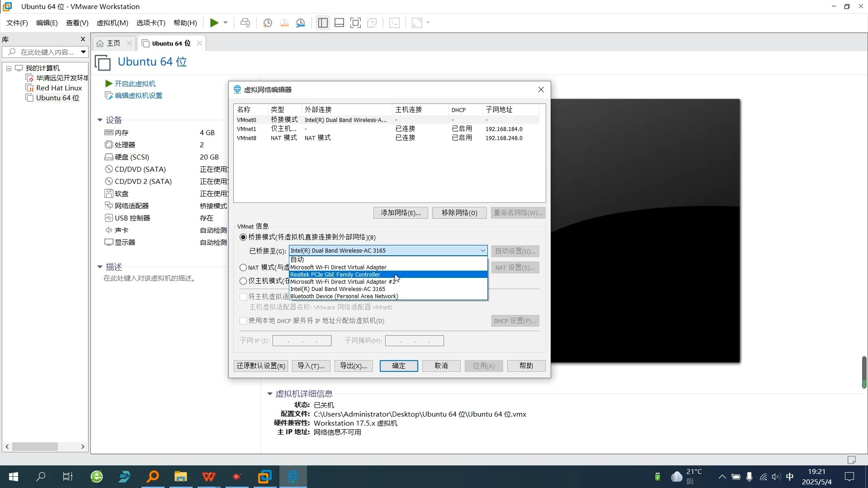Enter full screen mode icon
868x488 pixels.
pyautogui.click(x=355, y=23)
